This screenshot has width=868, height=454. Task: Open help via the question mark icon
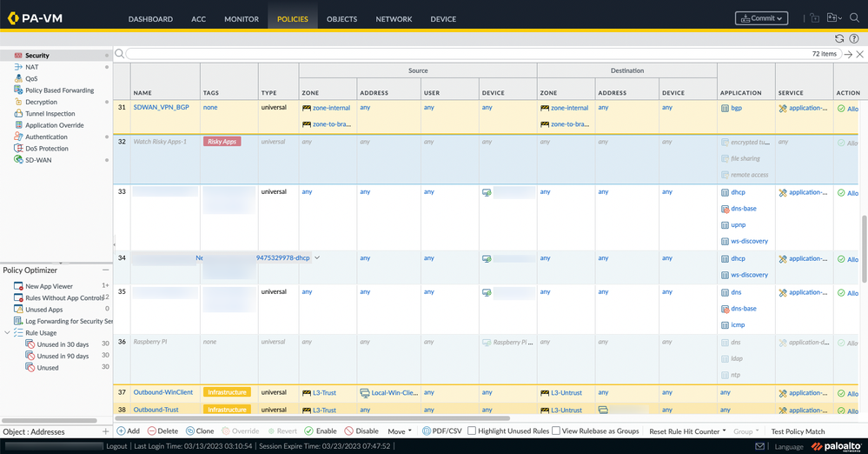click(854, 38)
